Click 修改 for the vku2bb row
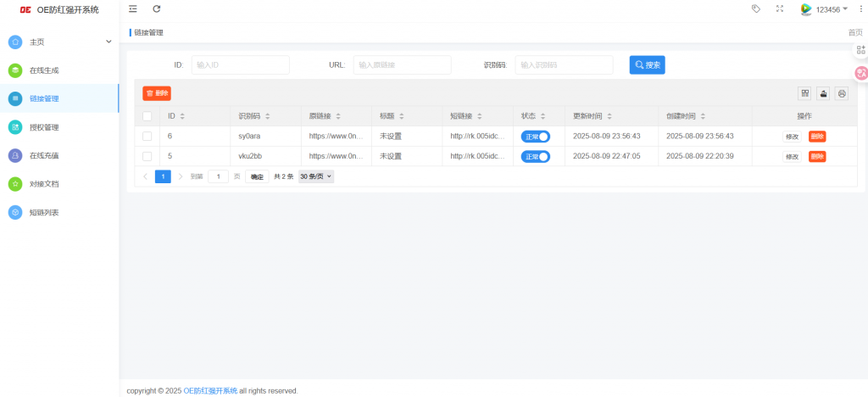 pyautogui.click(x=792, y=157)
